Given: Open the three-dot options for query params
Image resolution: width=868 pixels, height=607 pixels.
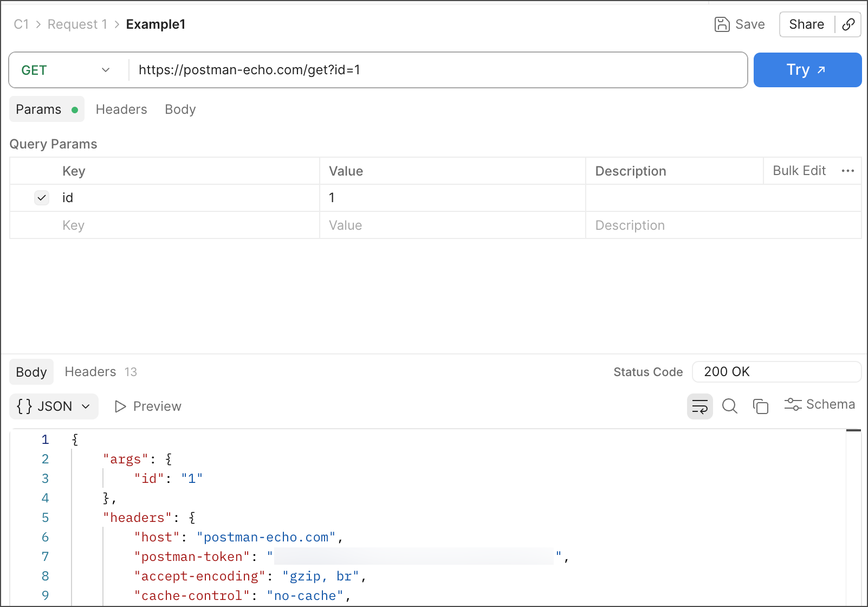Looking at the screenshot, I should pyautogui.click(x=848, y=171).
